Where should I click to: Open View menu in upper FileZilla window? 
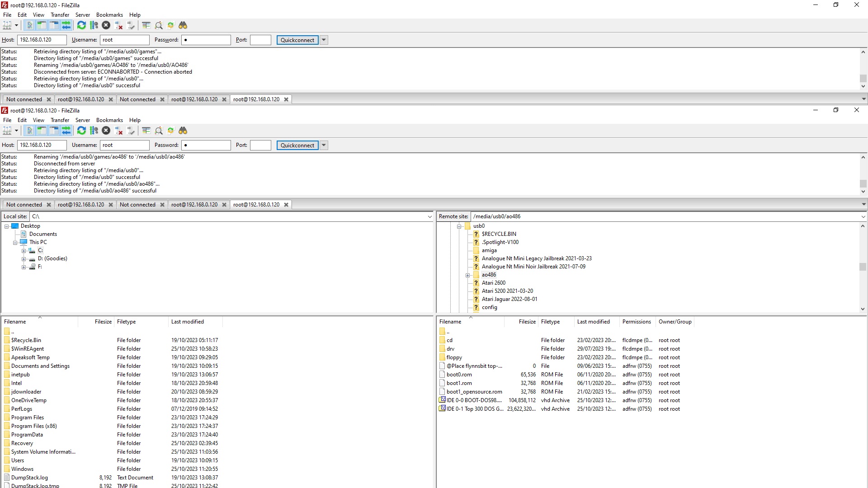(x=38, y=15)
